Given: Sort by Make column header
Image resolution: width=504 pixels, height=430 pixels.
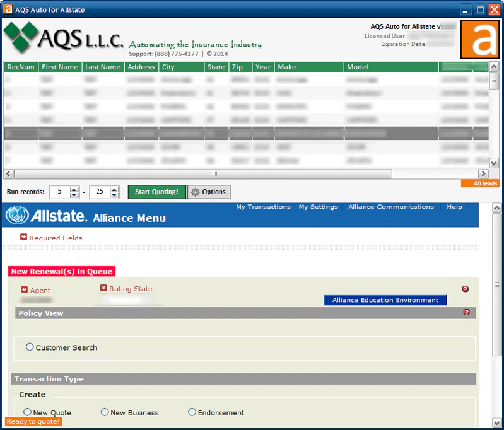Looking at the screenshot, I should coord(309,67).
